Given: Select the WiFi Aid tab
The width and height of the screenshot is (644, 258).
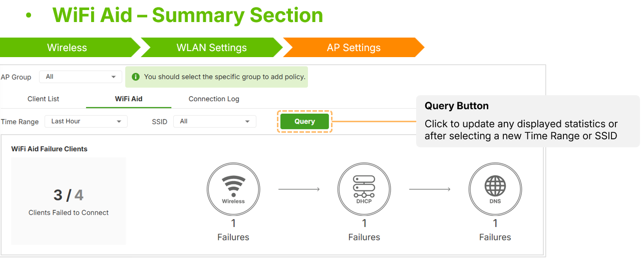Looking at the screenshot, I should click(x=129, y=99).
